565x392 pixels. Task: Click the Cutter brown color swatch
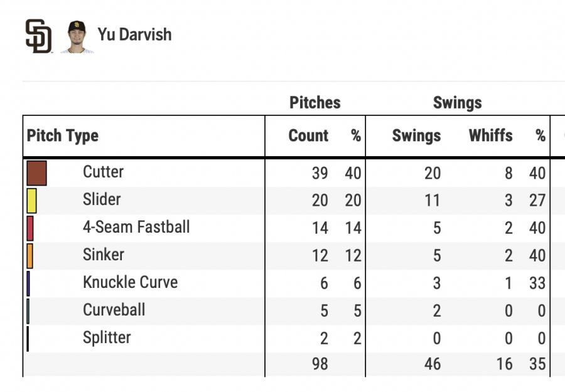click(36, 173)
